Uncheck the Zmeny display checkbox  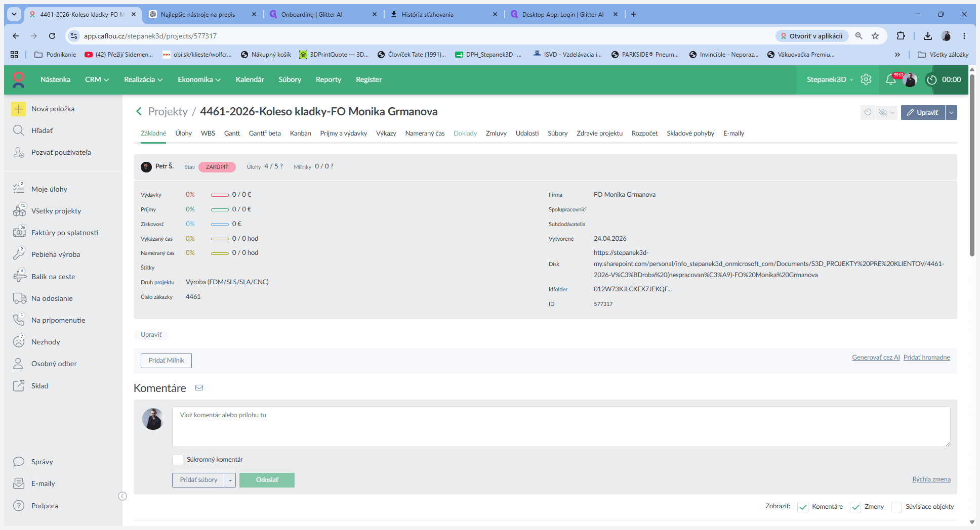tap(855, 507)
